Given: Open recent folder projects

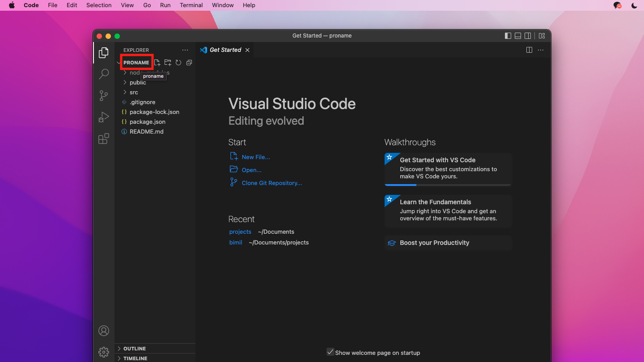Looking at the screenshot, I should (240, 232).
